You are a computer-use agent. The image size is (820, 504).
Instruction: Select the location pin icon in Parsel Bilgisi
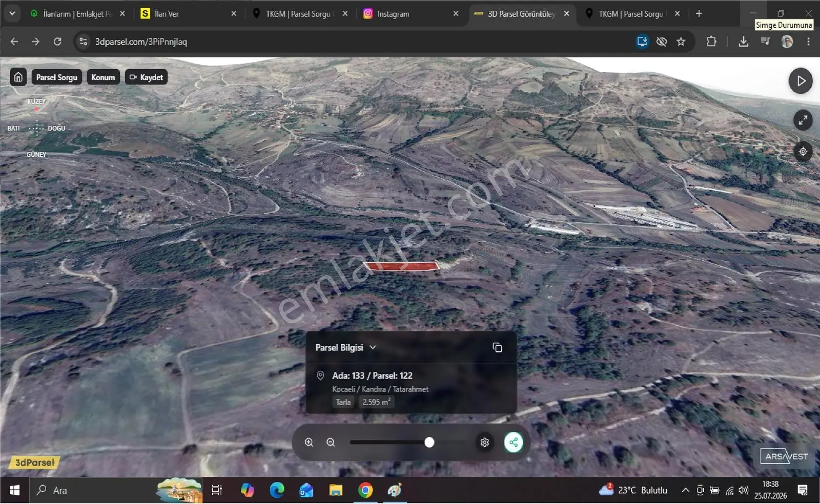[320, 376]
